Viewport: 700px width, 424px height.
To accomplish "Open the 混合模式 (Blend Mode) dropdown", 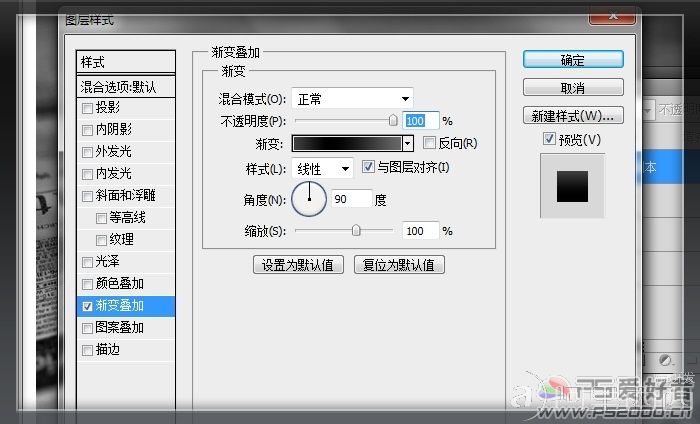I will [352, 98].
